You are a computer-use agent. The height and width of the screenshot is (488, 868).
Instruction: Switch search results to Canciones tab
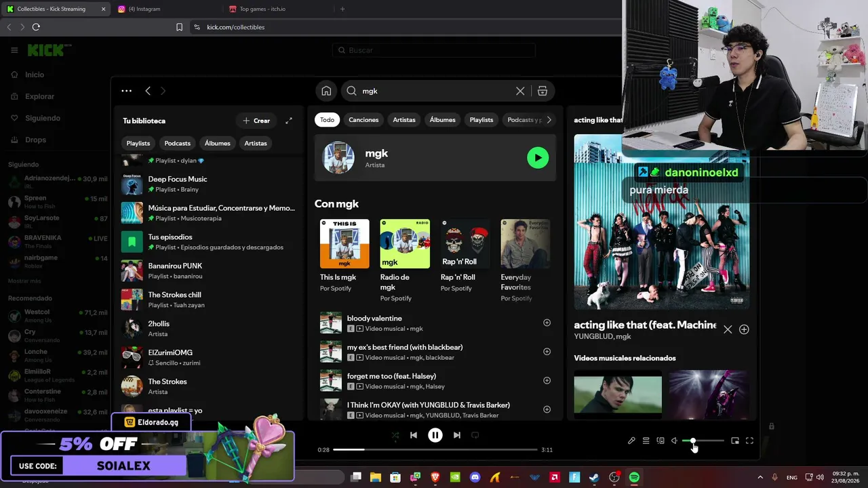(363, 120)
